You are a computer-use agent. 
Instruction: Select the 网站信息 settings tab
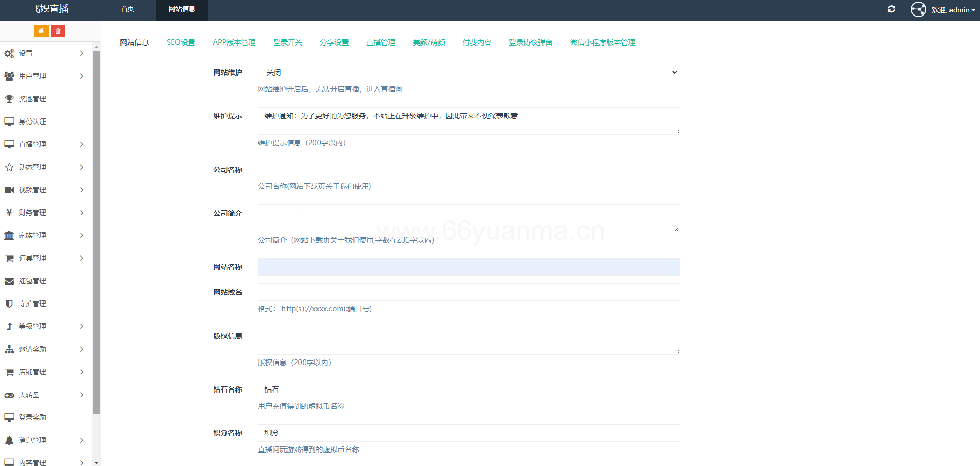[x=134, y=42]
